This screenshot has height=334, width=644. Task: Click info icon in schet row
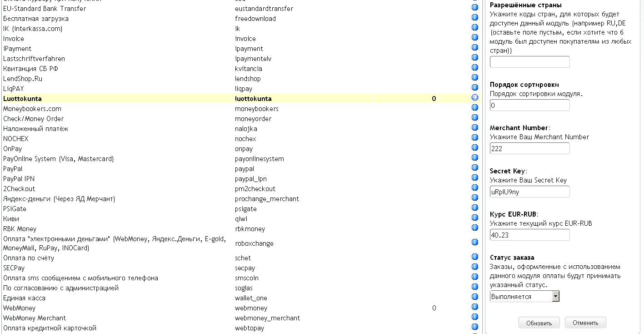475,257
